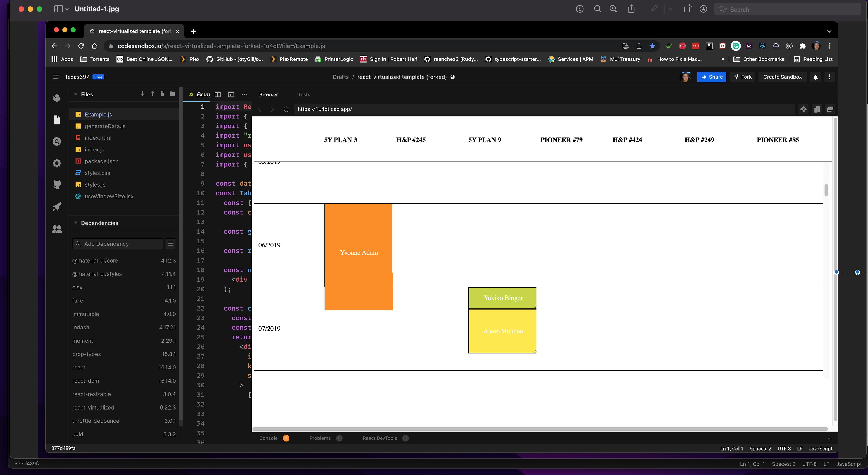Open the hamburger menu next to texas697
Screen dimensions: 868x475
tap(56, 77)
